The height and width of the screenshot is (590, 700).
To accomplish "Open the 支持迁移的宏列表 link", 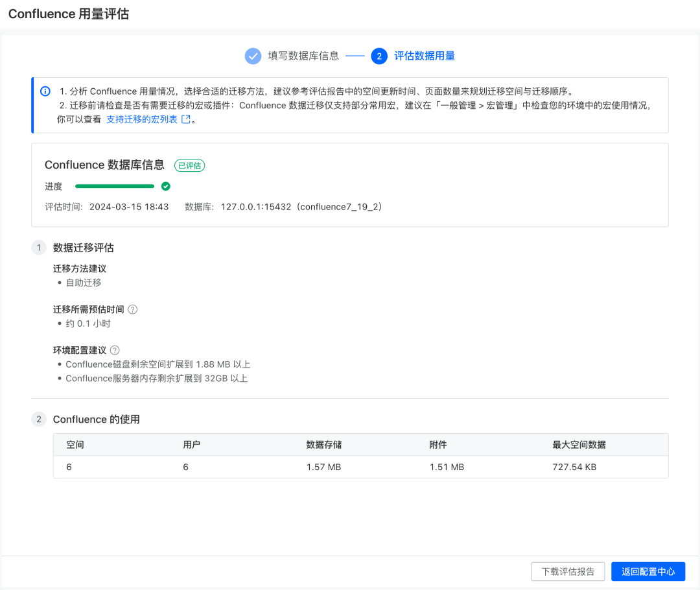I will 142,119.
